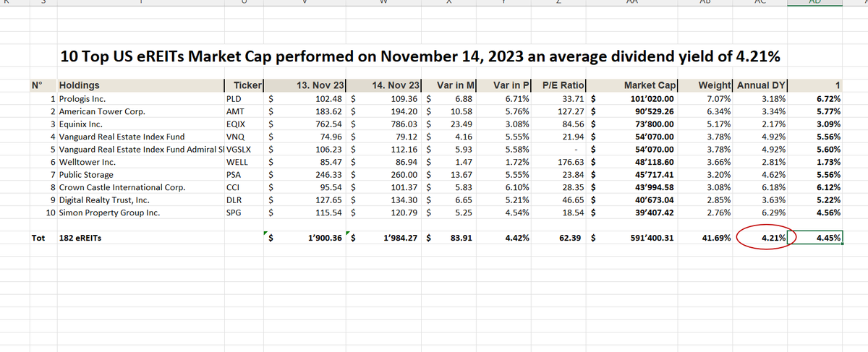Viewport: 868px width, 352px height.
Task: Select column AA header
Action: [x=633, y=3]
